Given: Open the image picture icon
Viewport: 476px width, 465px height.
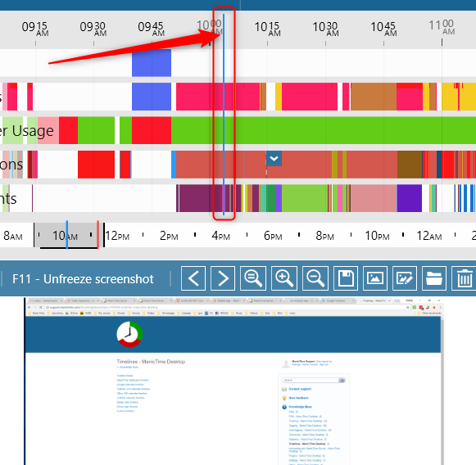Looking at the screenshot, I should (x=375, y=278).
